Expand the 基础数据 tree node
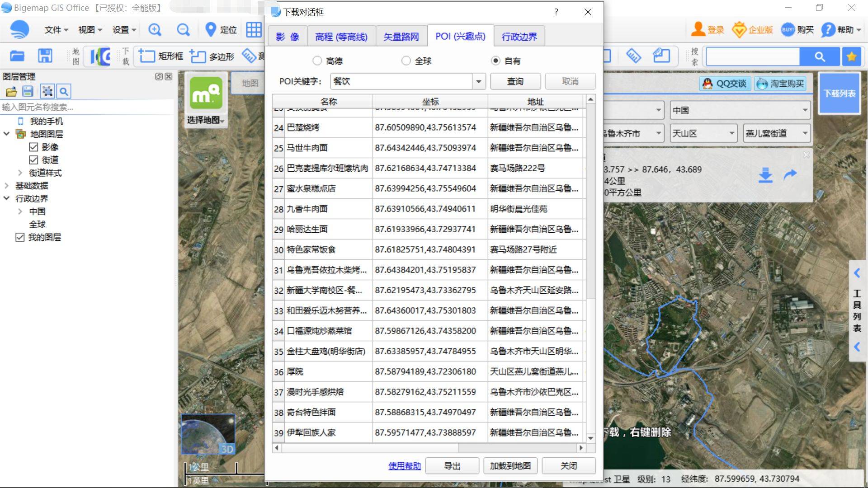The height and width of the screenshot is (488, 868). coord(6,186)
